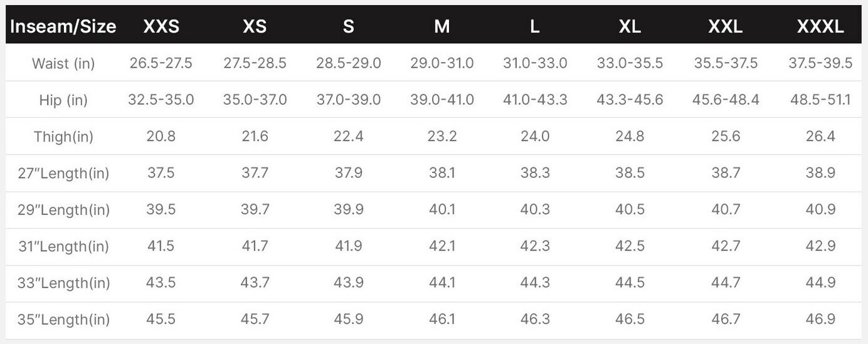The width and height of the screenshot is (868, 344).
Task: Select the 38.5 cell in 27" length row
Action: (x=630, y=174)
